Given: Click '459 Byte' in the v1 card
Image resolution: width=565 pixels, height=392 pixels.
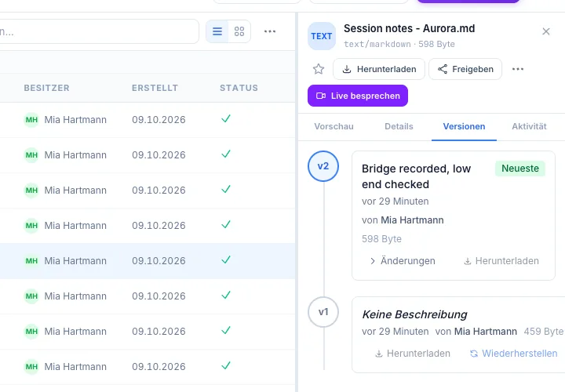Looking at the screenshot, I should [543, 331].
